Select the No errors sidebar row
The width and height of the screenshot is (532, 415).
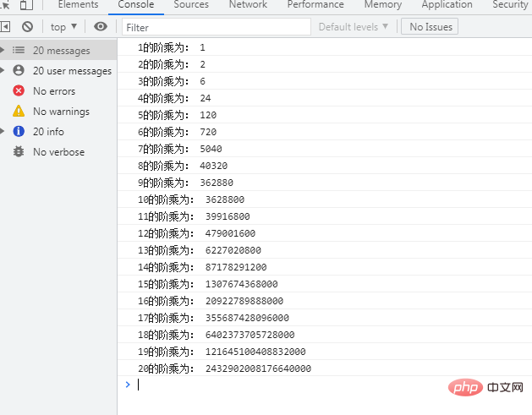tap(58, 91)
